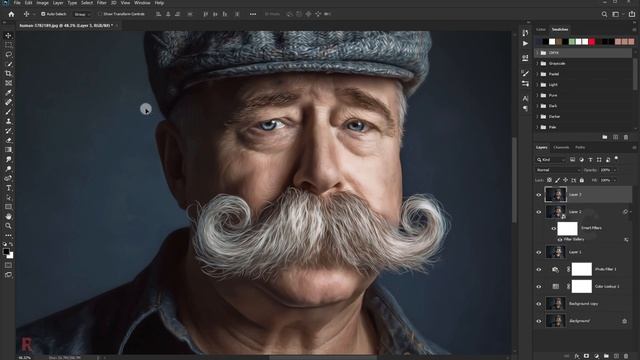Viewport: 640px width, 360px height.
Task: Click the foreground color swatch in toolbar
Action: 6,252
